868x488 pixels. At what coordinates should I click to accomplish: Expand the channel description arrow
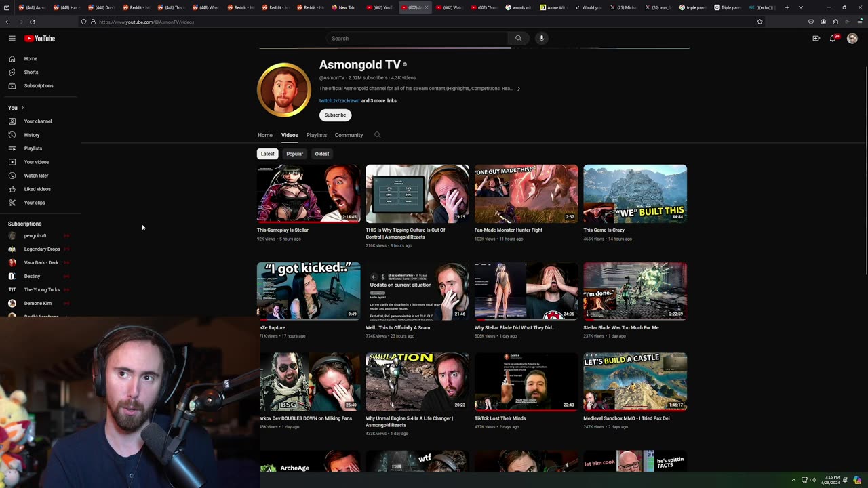pos(519,89)
